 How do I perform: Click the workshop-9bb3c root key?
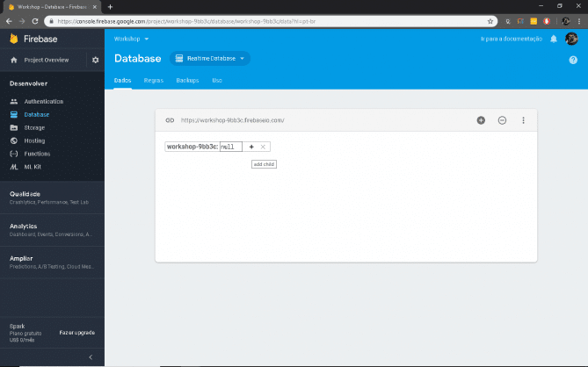(x=192, y=147)
